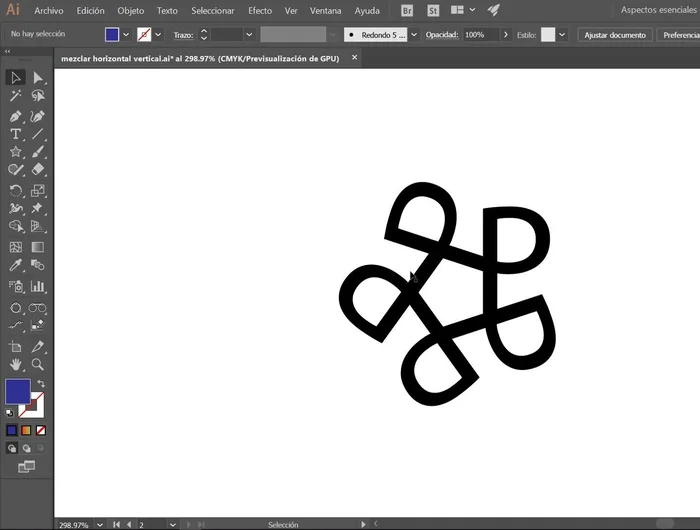Screen dimensions: 700x530
Task: Select the Star shape tool
Action: click(16, 152)
